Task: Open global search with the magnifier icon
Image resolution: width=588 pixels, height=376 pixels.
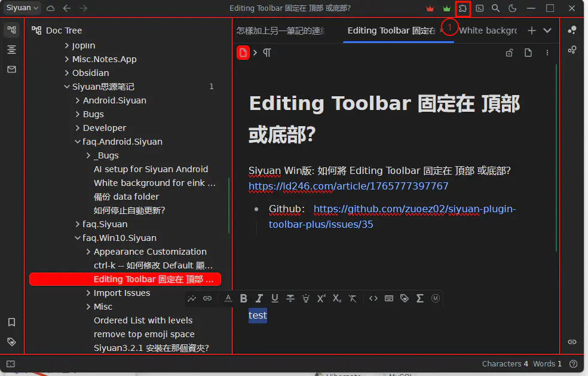Action: point(495,8)
